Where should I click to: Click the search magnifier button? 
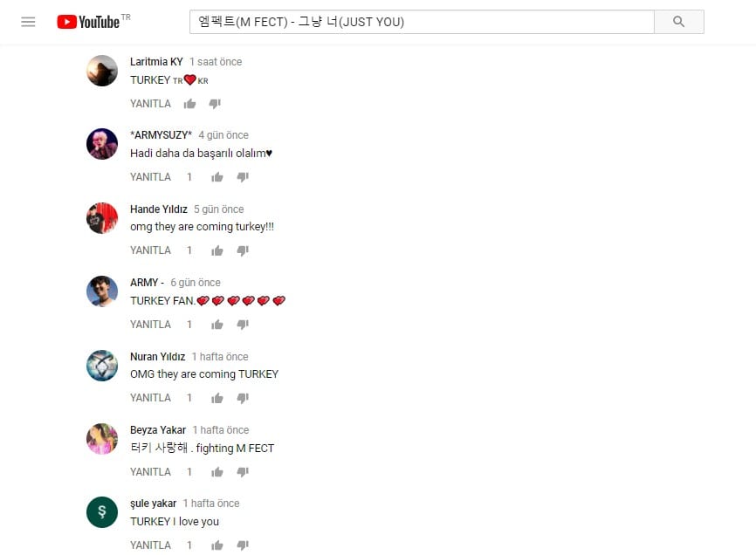tap(679, 22)
